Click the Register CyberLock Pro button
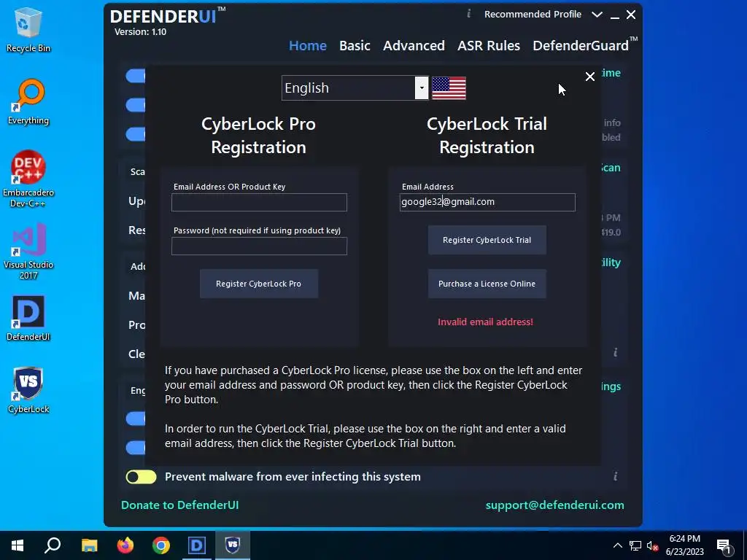Screen dimensions: 747x560 click(259, 284)
